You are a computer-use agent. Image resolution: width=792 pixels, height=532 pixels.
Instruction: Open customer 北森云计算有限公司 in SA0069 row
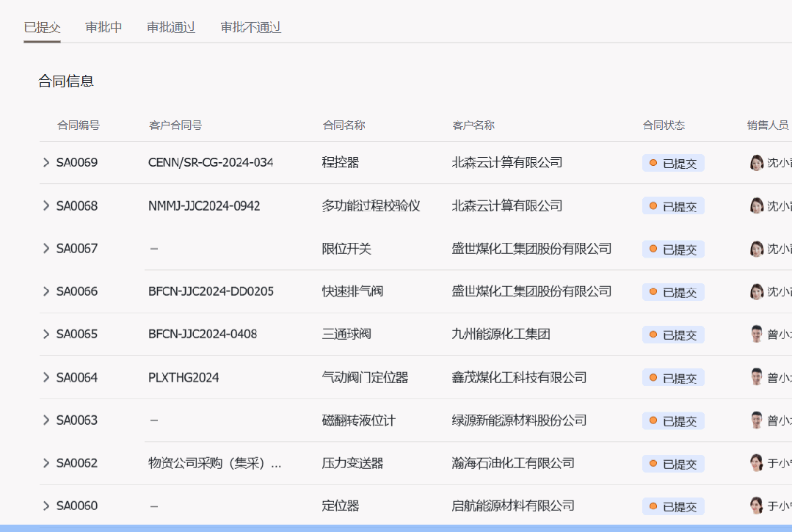pyautogui.click(x=507, y=163)
